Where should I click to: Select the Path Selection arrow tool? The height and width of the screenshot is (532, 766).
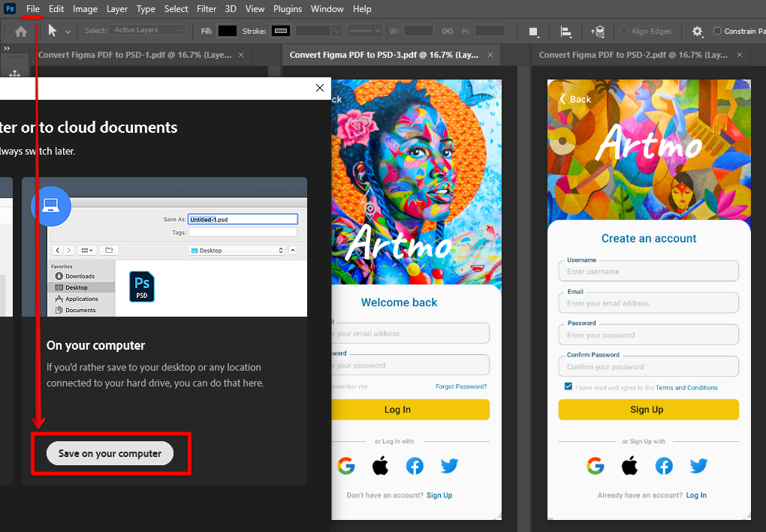(x=52, y=31)
